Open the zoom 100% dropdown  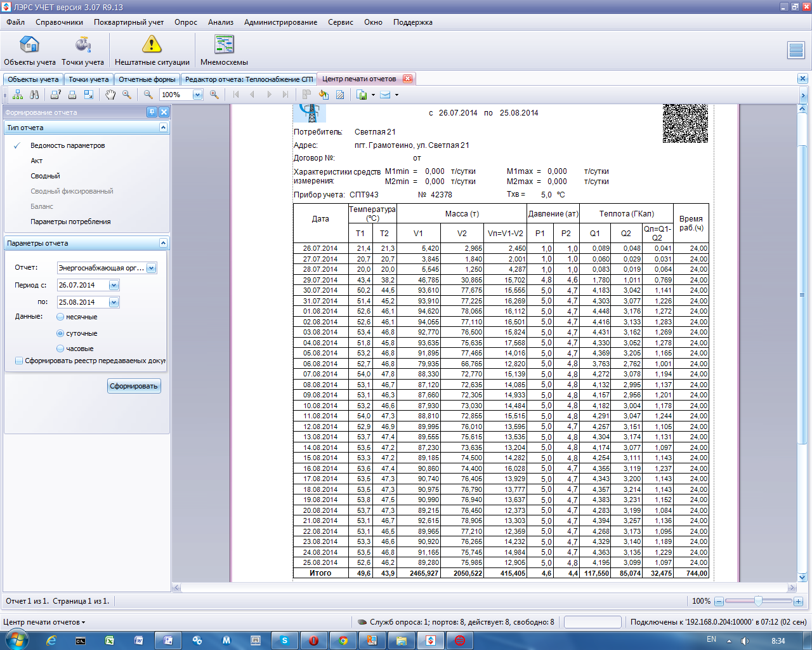tap(197, 95)
